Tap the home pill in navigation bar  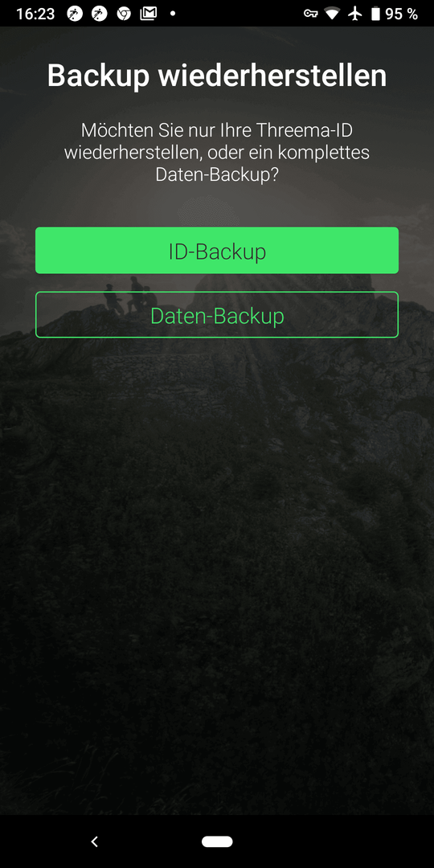(217, 841)
